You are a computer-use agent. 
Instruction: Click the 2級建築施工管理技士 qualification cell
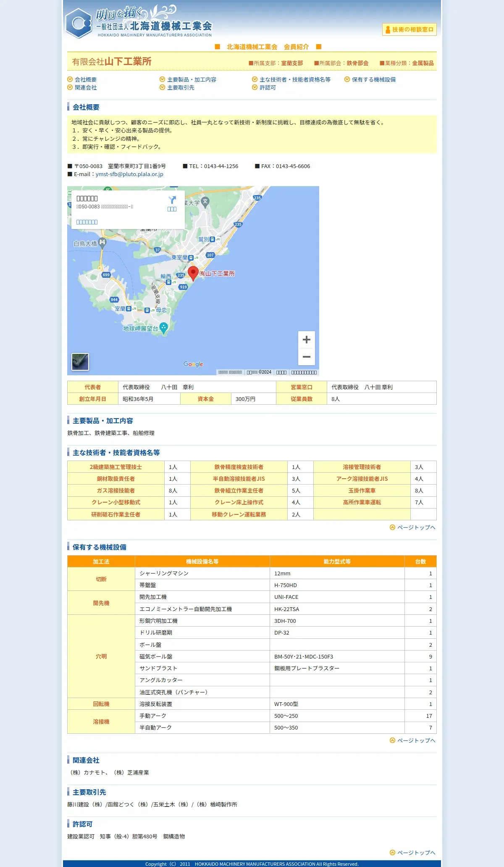pyautogui.click(x=116, y=467)
